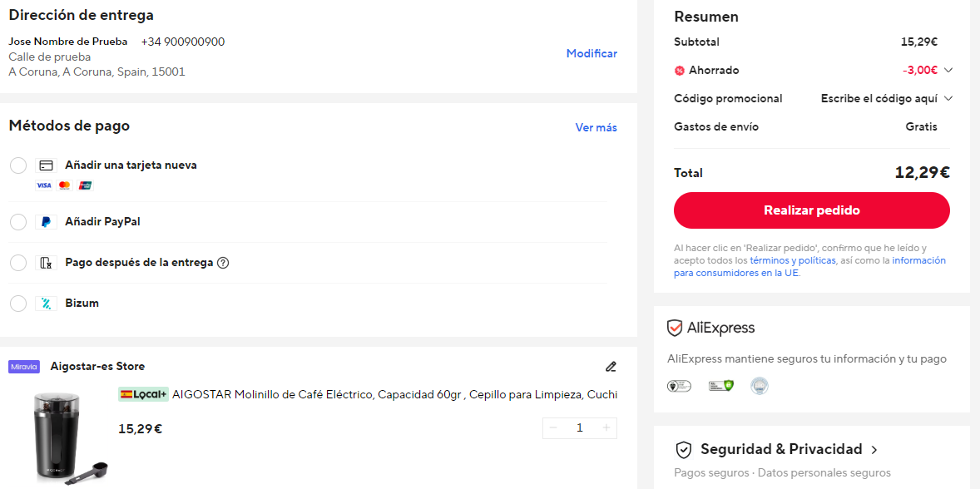Click the Local+ Spain flag badge

143,394
